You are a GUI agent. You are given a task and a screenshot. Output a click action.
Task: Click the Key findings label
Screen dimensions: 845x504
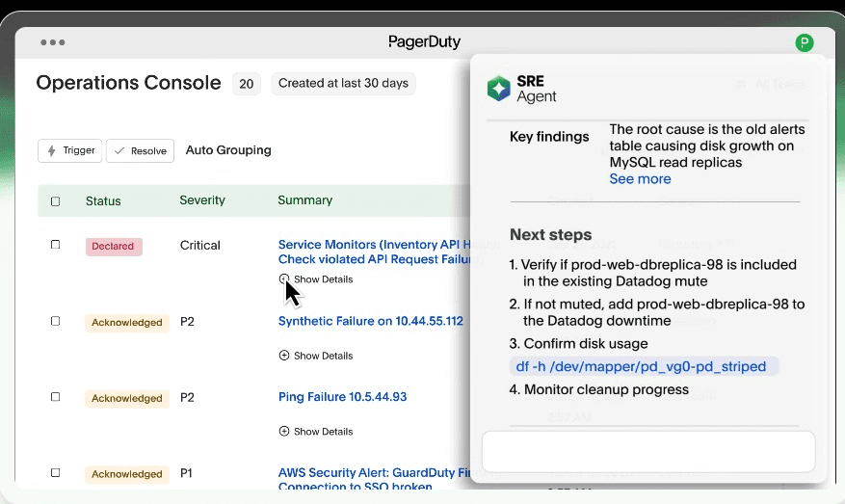[x=549, y=137]
